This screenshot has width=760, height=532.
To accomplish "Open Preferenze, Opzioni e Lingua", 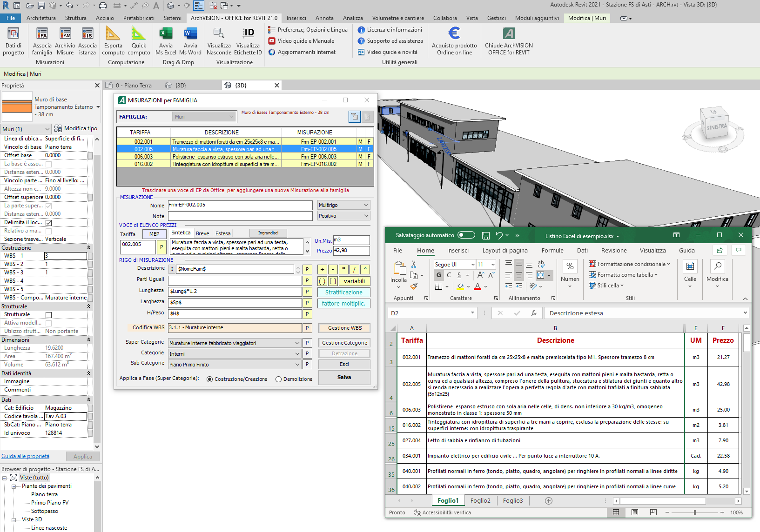I will coord(308,29).
